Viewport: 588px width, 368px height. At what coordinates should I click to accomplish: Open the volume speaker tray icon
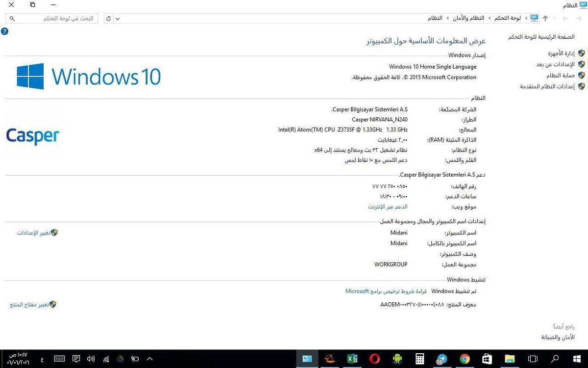pos(91,359)
